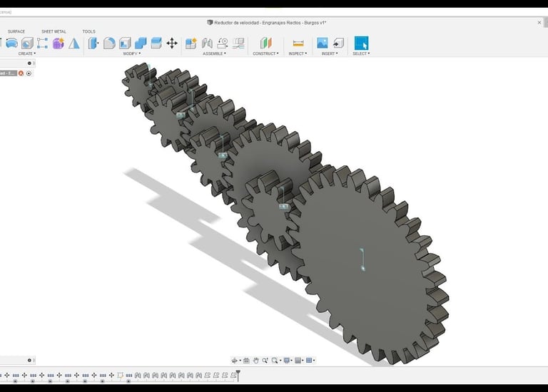Activate the Zoom tool in the navigation bar
This screenshot has height=392, width=548.
[265, 361]
